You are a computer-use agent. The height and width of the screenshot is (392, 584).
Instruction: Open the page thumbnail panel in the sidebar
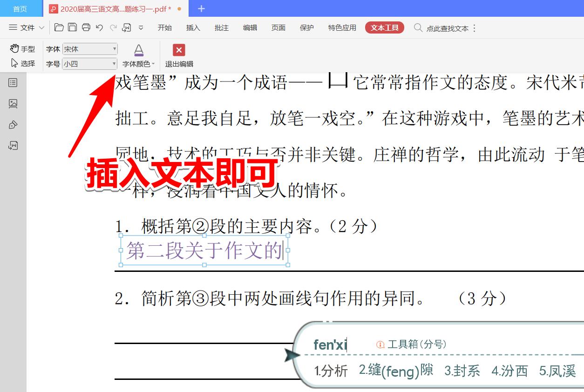[x=12, y=104]
